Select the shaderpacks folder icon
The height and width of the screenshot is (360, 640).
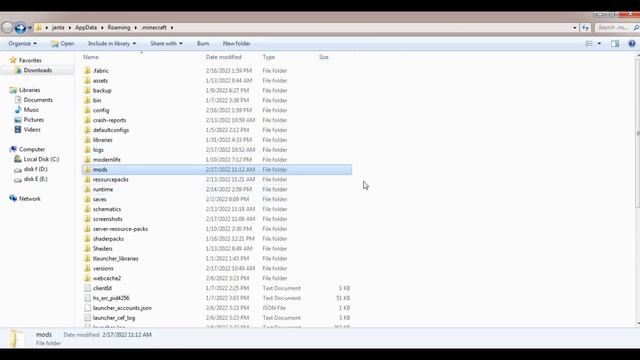click(x=87, y=239)
